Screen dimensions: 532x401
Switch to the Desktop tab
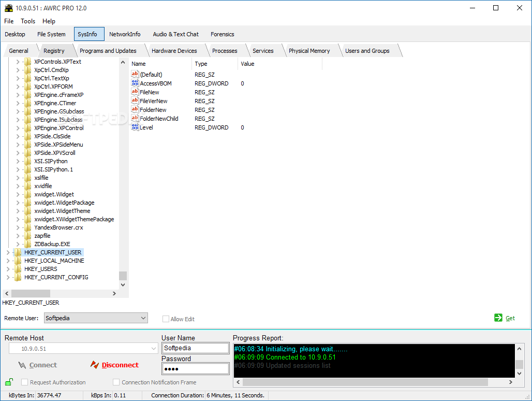pyautogui.click(x=15, y=34)
